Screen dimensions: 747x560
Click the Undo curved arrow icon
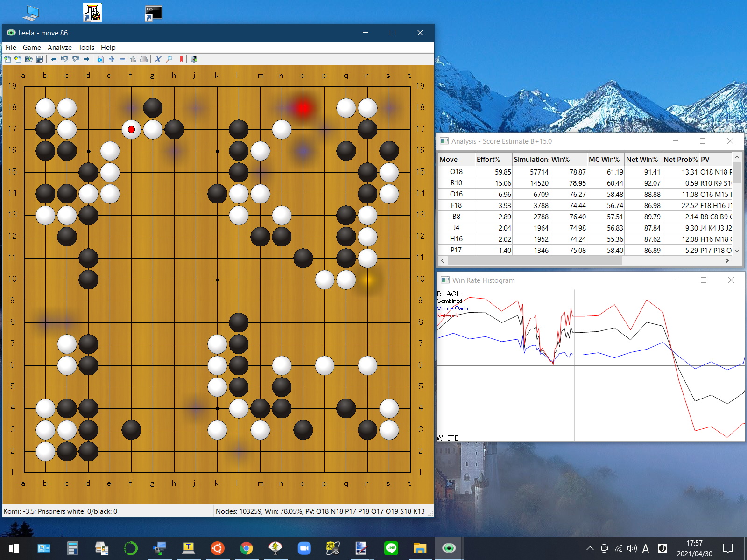tap(64, 59)
